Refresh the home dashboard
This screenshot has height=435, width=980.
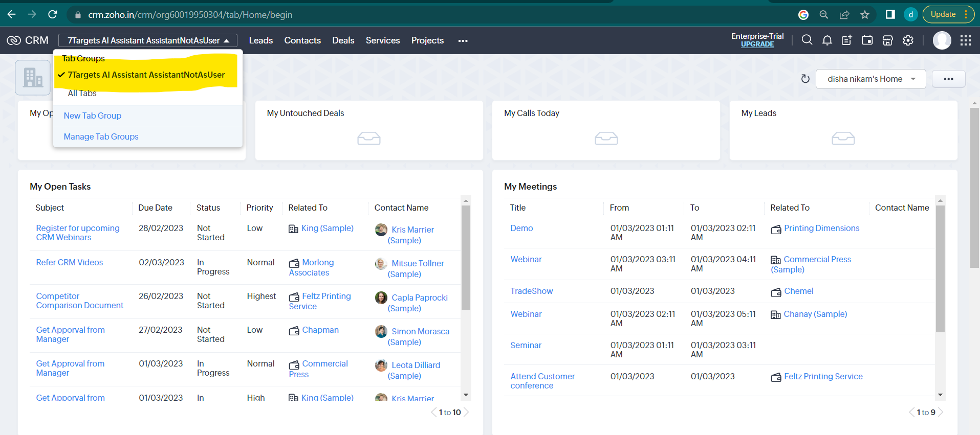(x=805, y=79)
